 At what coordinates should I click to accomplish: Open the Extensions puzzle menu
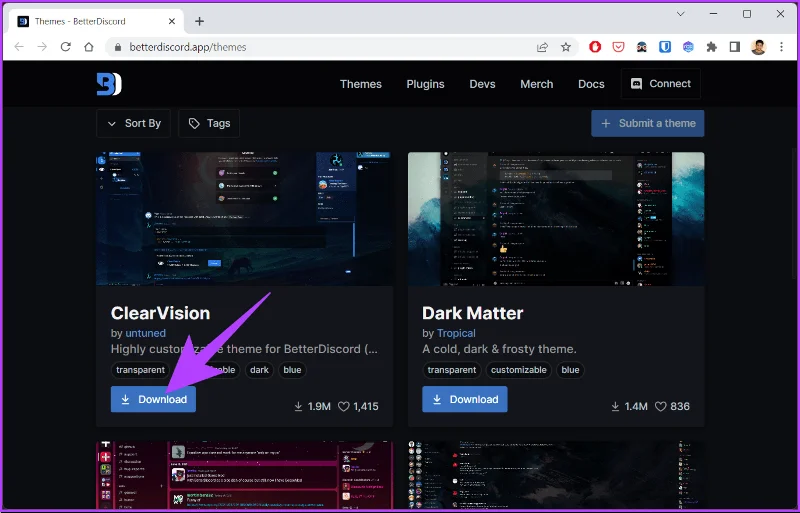711,47
